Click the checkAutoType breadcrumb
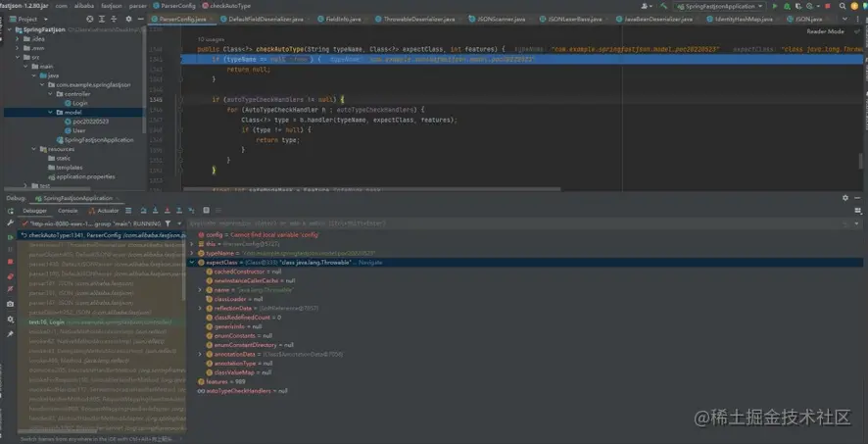 click(x=226, y=6)
